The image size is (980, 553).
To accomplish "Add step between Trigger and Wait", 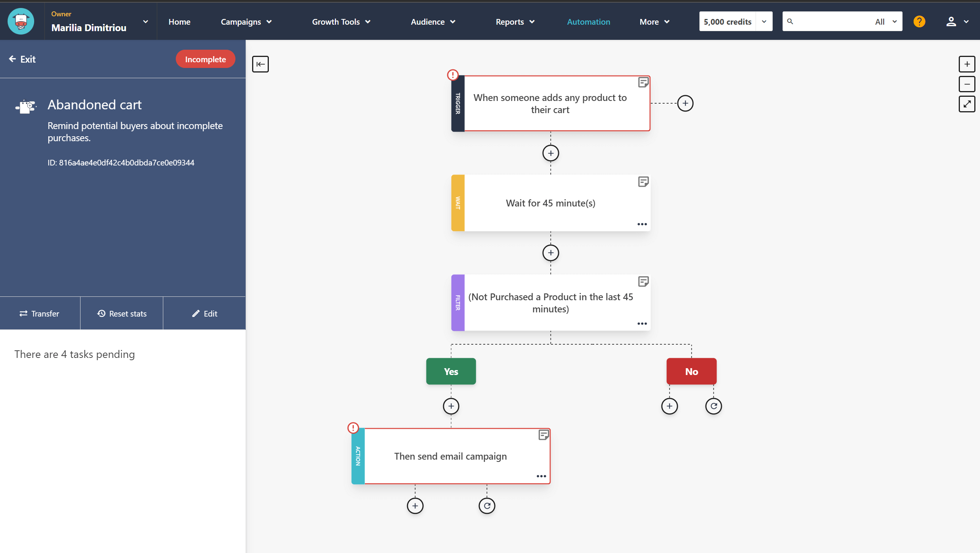I will (551, 153).
